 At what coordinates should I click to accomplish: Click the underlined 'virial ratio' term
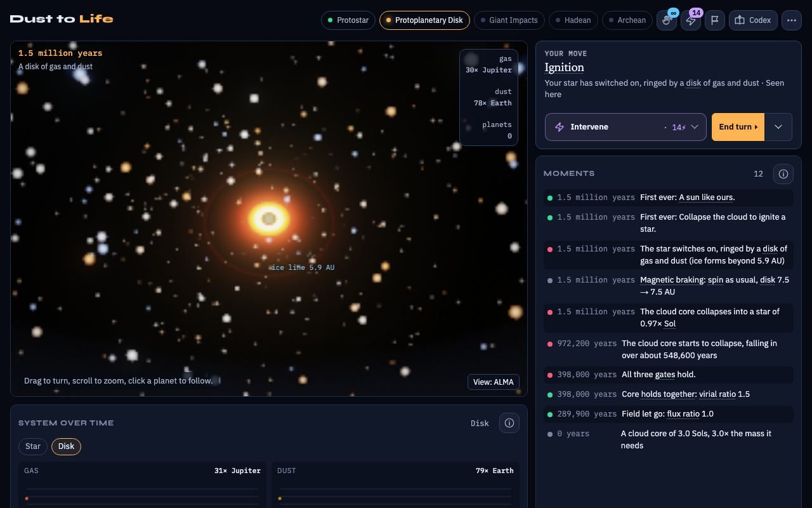(x=717, y=394)
